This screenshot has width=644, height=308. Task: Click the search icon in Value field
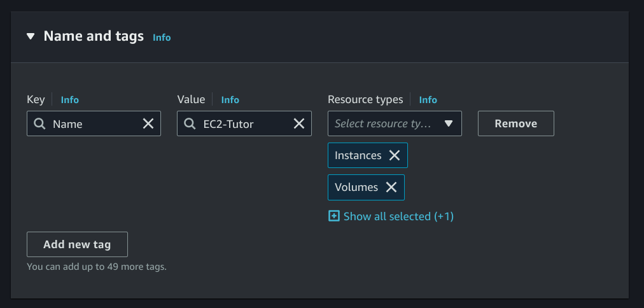coord(190,124)
